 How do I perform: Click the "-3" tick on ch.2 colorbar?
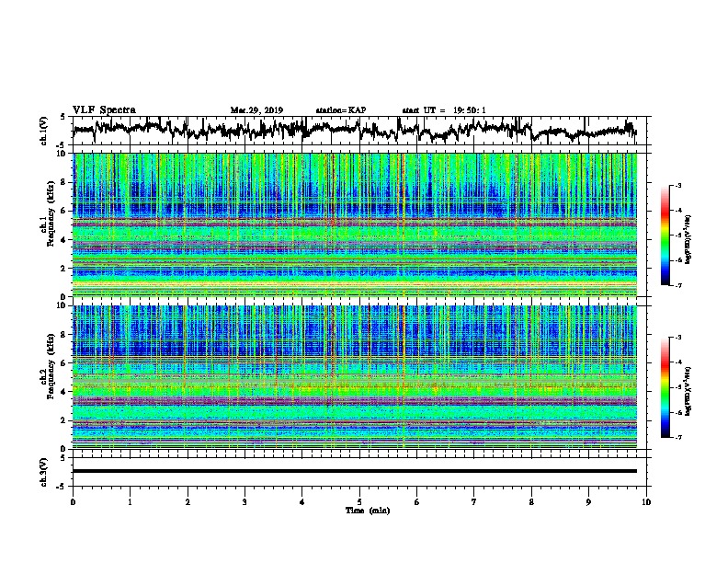677,338
